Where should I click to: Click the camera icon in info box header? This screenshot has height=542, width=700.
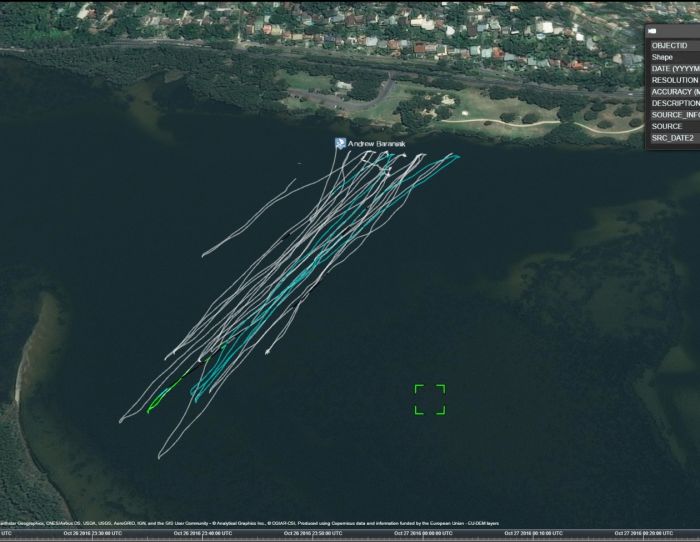point(653,31)
